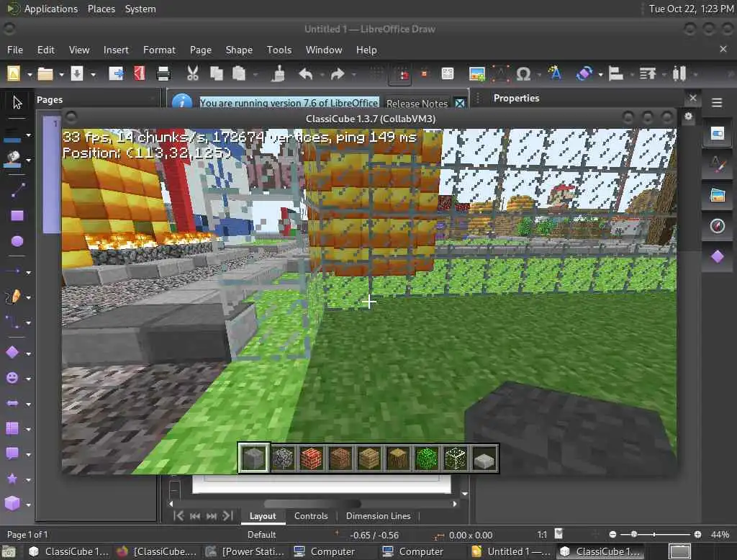The image size is (737, 560).
Task: Open the File menu
Action: (15, 50)
